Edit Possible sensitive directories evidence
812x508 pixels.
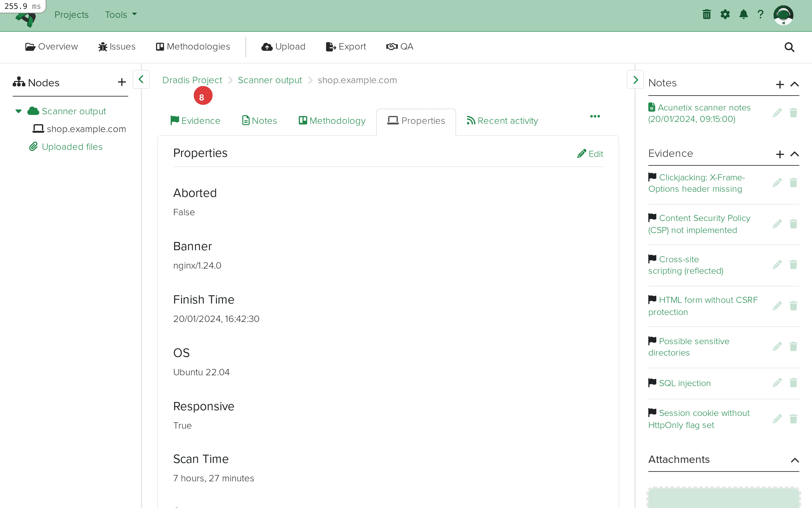pos(777,347)
